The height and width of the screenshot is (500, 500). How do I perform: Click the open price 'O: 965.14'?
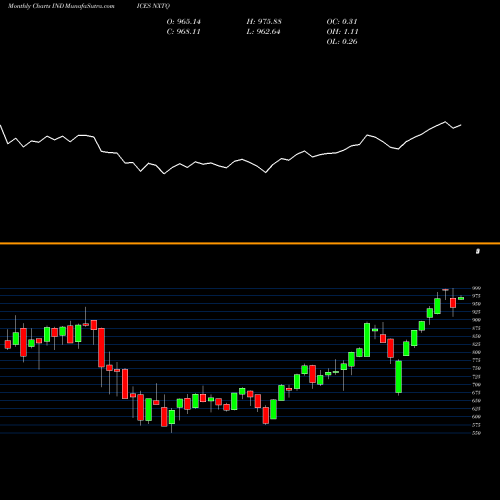click(184, 22)
